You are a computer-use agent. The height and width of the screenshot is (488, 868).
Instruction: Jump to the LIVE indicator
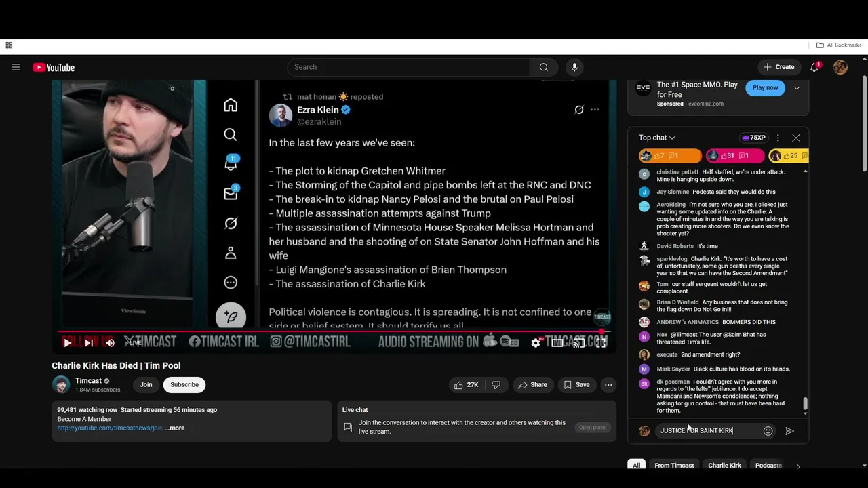(134, 343)
